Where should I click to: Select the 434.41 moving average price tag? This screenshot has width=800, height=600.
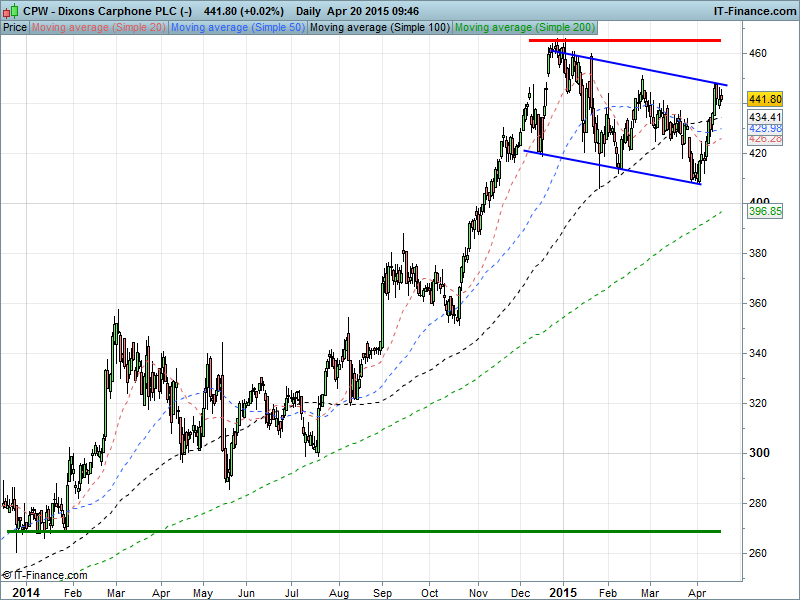pos(764,117)
